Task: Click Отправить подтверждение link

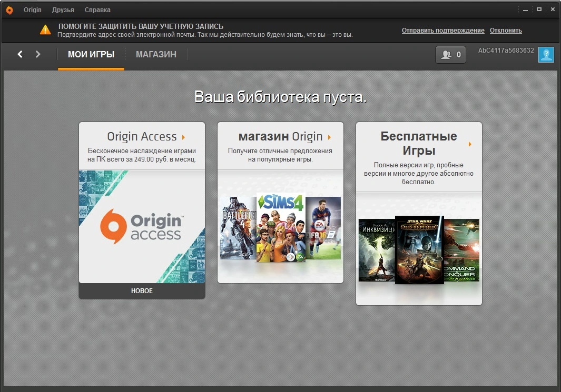Action: pyautogui.click(x=443, y=31)
